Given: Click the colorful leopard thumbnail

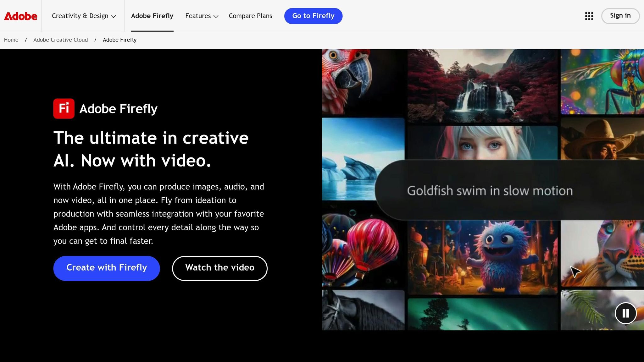Looking at the screenshot, I should coord(602,253).
